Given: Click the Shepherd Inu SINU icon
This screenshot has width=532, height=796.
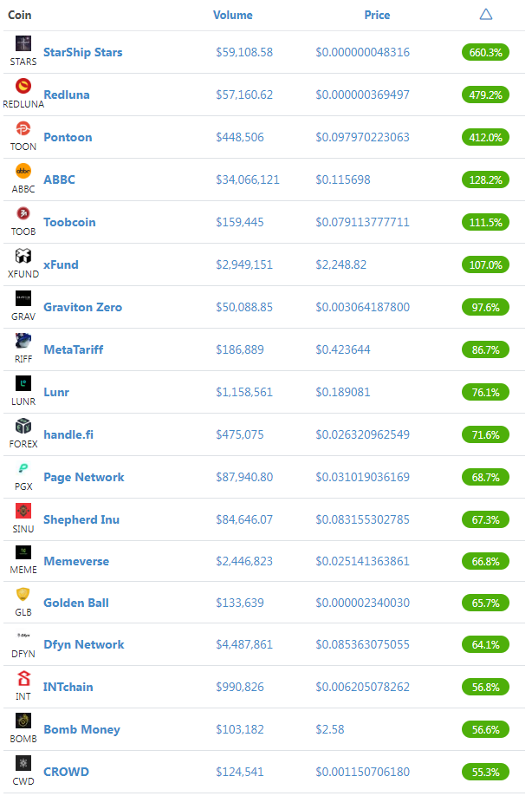Looking at the screenshot, I should coord(23,511).
